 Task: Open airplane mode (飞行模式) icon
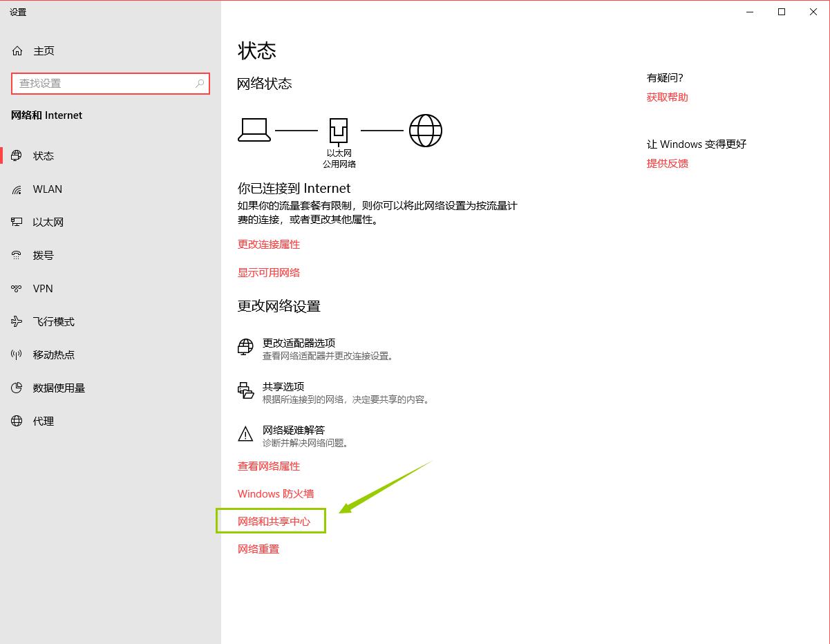pos(17,322)
